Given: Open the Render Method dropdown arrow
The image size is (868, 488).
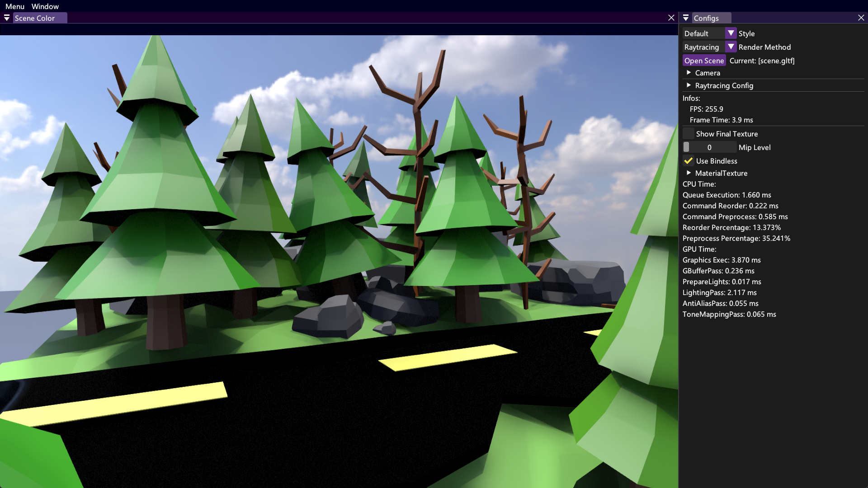Looking at the screenshot, I should click(731, 47).
